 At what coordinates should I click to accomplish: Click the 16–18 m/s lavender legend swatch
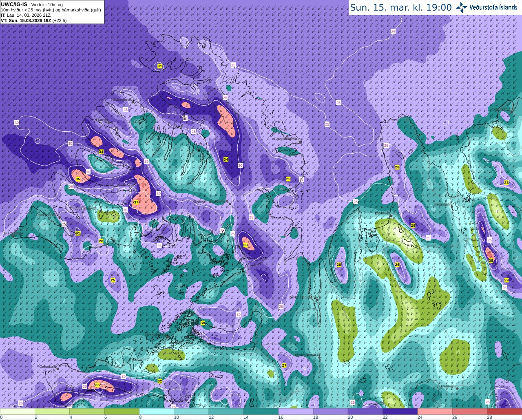[296, 411]
